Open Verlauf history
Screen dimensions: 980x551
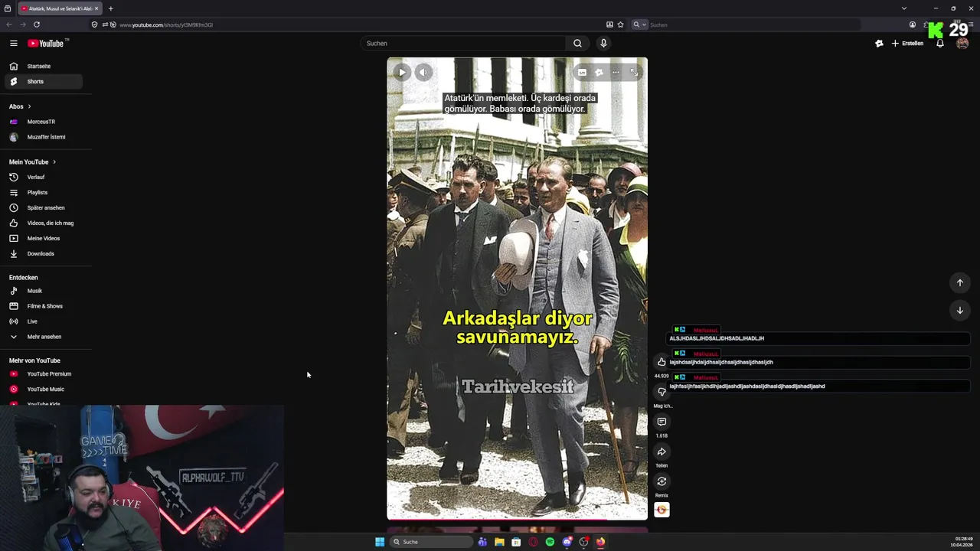(x=44, y=178)
